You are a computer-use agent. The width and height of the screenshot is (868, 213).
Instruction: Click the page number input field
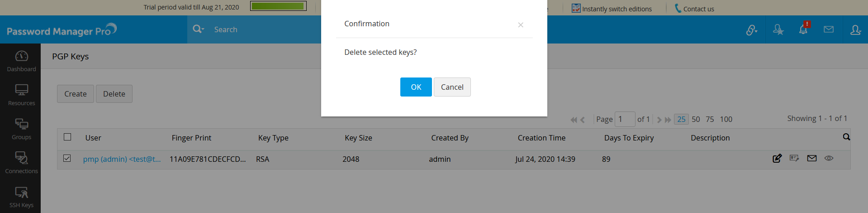[x=625, y=119]
